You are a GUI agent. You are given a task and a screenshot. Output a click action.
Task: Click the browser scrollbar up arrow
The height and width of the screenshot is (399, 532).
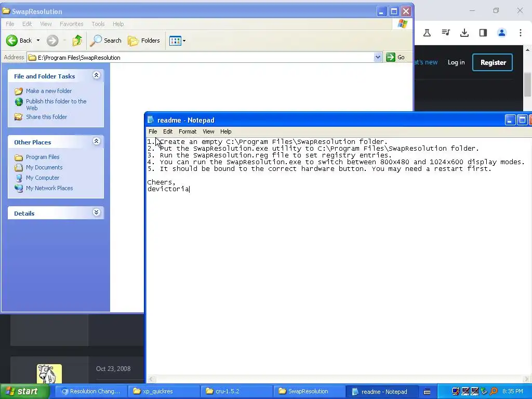[527, 50]
